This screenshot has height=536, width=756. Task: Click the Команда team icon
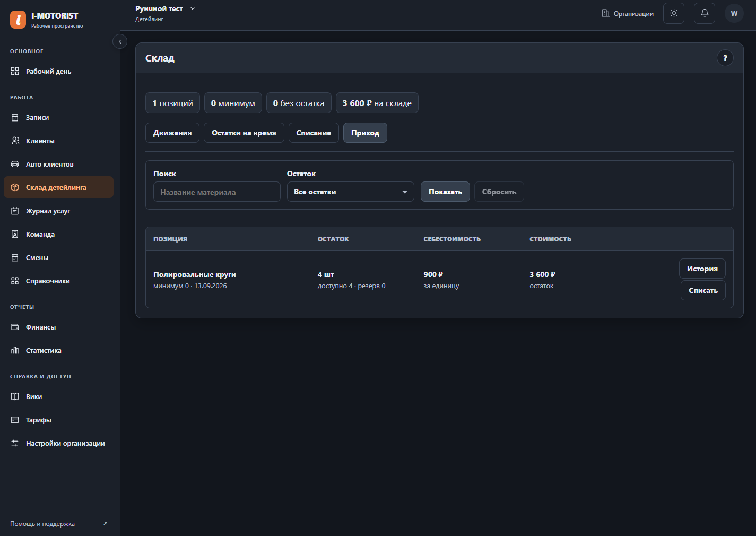pos(15,234)
